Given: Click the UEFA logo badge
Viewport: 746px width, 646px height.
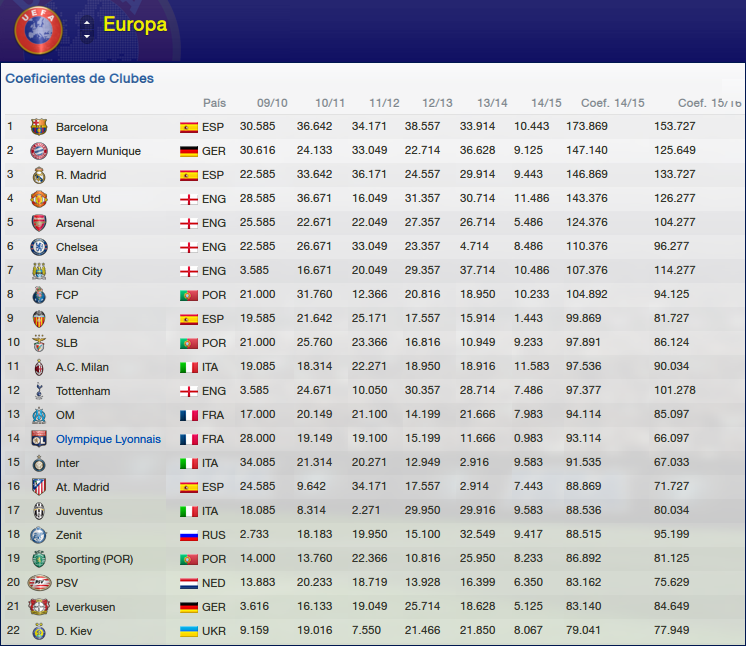Looking at the screenshot, I should click(x=38, y=29).
